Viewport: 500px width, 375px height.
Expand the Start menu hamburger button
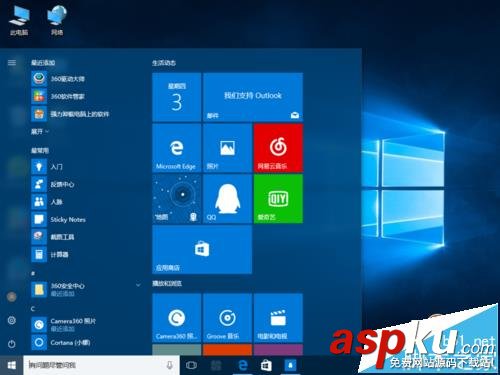tap(12, 63)
